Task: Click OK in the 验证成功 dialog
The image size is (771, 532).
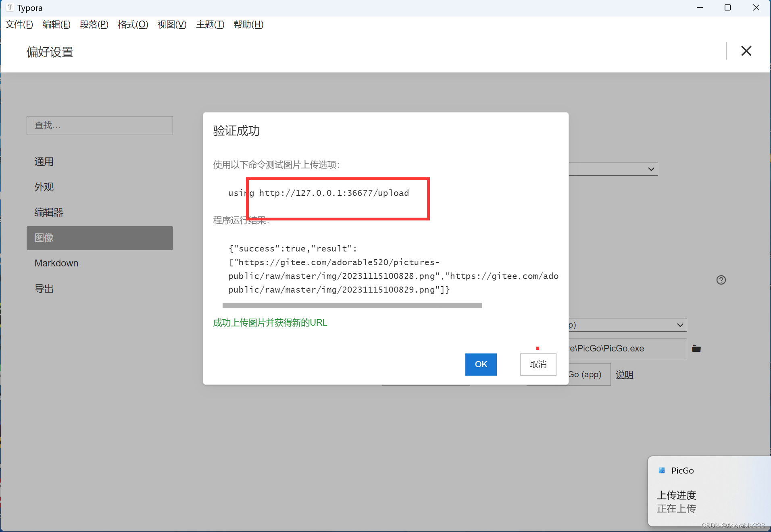Action: (x=481, y=364)
